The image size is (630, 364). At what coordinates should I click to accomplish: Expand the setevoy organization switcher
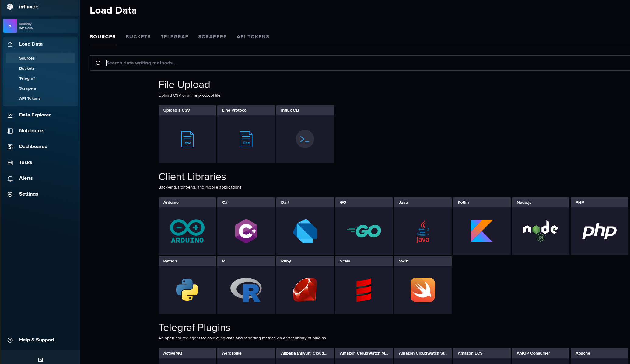[40, 26]
